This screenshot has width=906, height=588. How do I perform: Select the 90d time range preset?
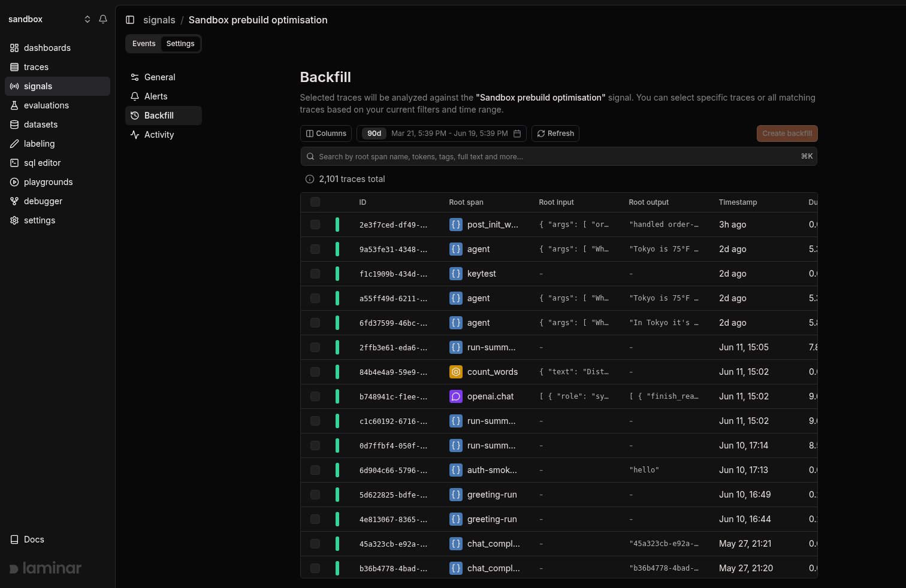pyautogui.click(x=375, y=134)
